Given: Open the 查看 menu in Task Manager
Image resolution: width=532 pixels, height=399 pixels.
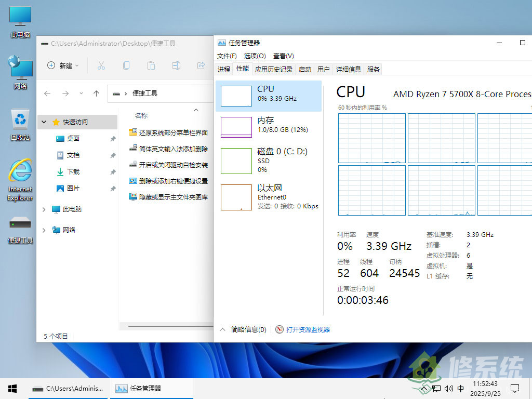Looking at the screenshot, I should (x=283, y=56).
